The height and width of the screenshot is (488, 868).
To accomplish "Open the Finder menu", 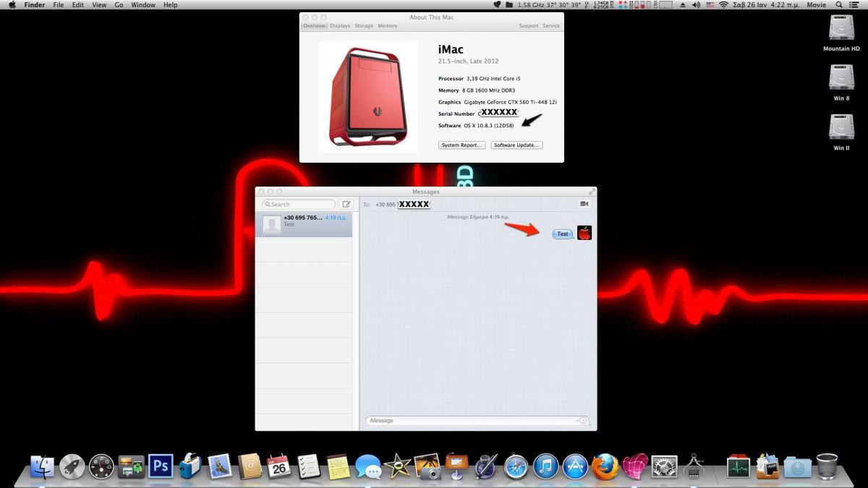I will click(x=35, y=4).
